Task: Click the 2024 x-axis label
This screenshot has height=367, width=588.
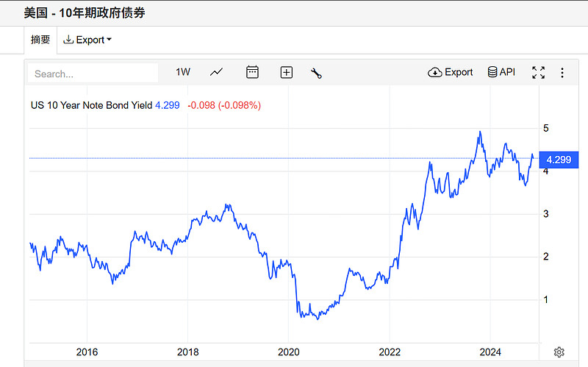Action: tap(490, 352)
